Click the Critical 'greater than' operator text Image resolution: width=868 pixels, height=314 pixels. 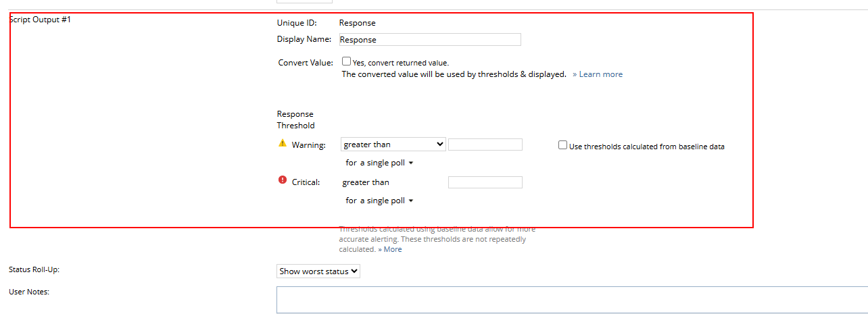pyautogui.click(x=366, y=182)
